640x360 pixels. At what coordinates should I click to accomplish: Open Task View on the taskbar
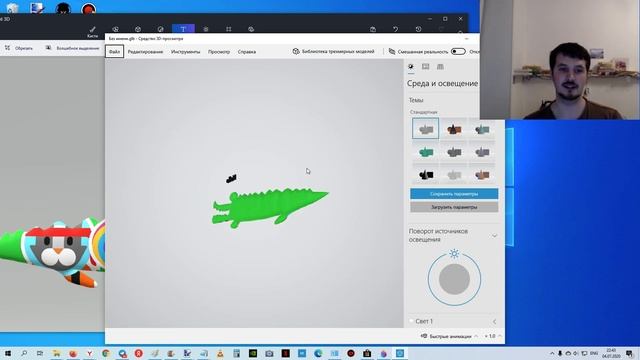pos(40,353)
